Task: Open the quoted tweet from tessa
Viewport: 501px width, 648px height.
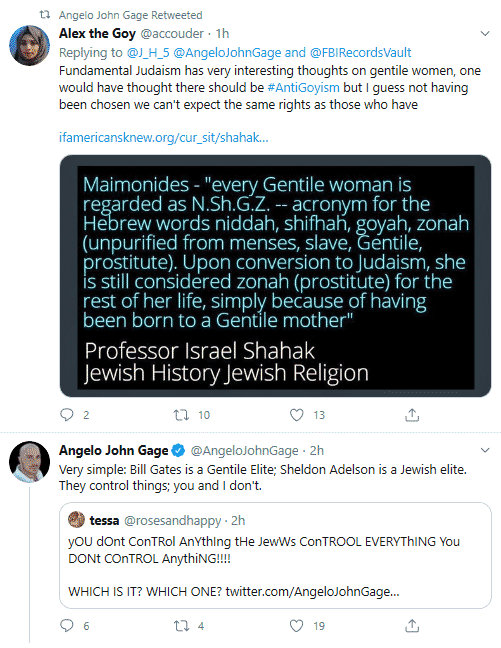Action: point(275,555)
